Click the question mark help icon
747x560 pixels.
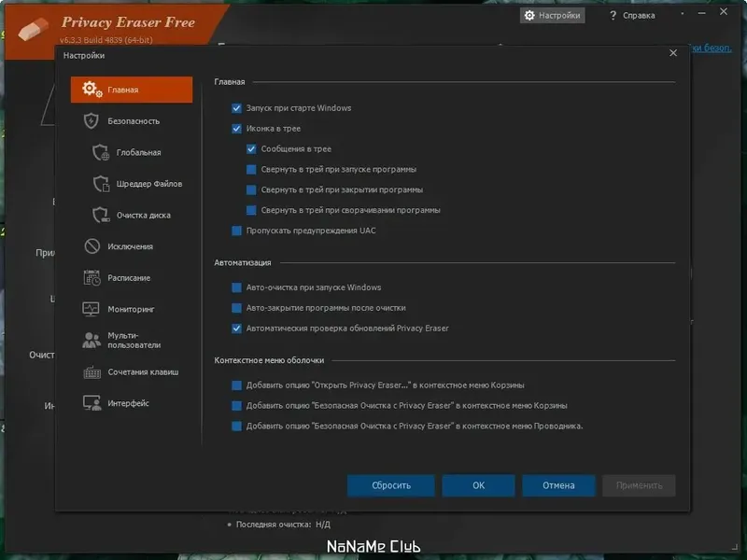click(x=613, y=15)
